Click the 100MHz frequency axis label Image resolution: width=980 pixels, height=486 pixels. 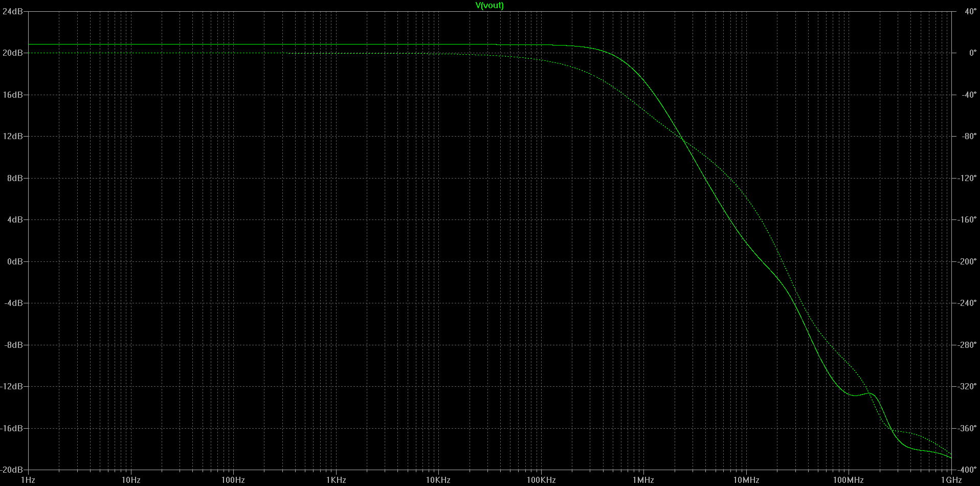849,480
